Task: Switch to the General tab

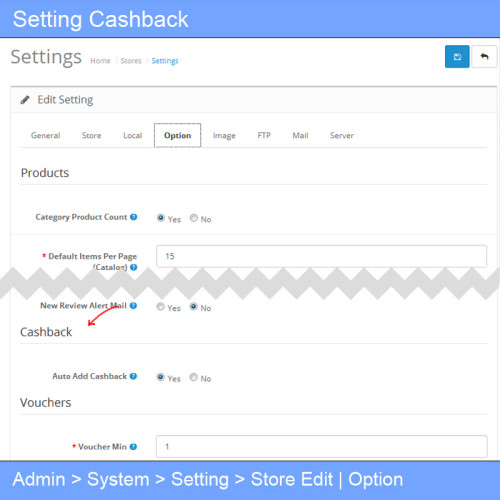Action: [x=46, y=135]
